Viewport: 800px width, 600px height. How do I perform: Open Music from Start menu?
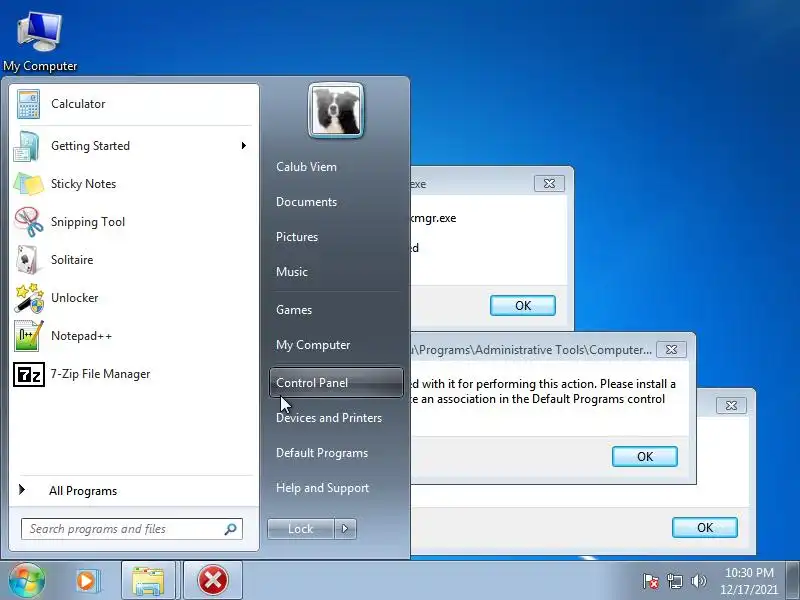(291, 272)
